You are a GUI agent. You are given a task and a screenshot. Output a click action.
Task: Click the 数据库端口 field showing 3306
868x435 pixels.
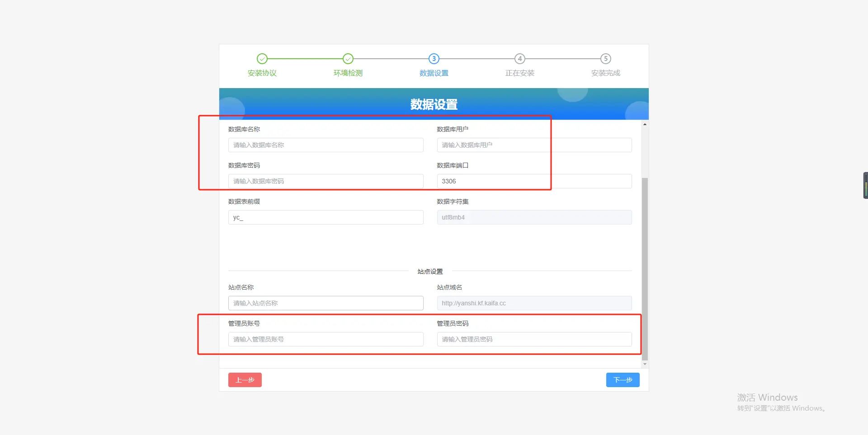[x=534, y=181]
